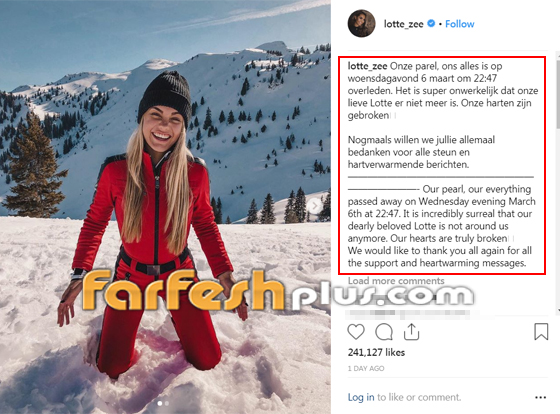Viewport: 560px width, 414px height.
Task: Like the post with the heart icon
Action: point(356,331)
